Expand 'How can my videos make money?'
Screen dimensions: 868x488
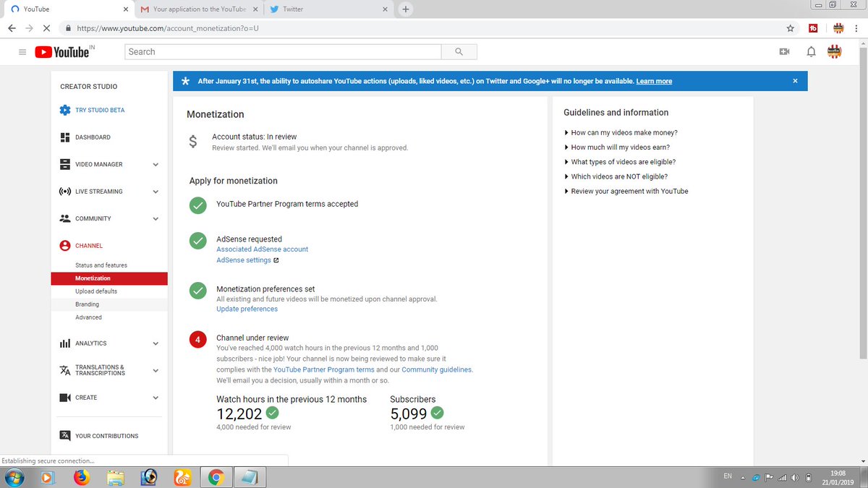click(x=621, y=133)
